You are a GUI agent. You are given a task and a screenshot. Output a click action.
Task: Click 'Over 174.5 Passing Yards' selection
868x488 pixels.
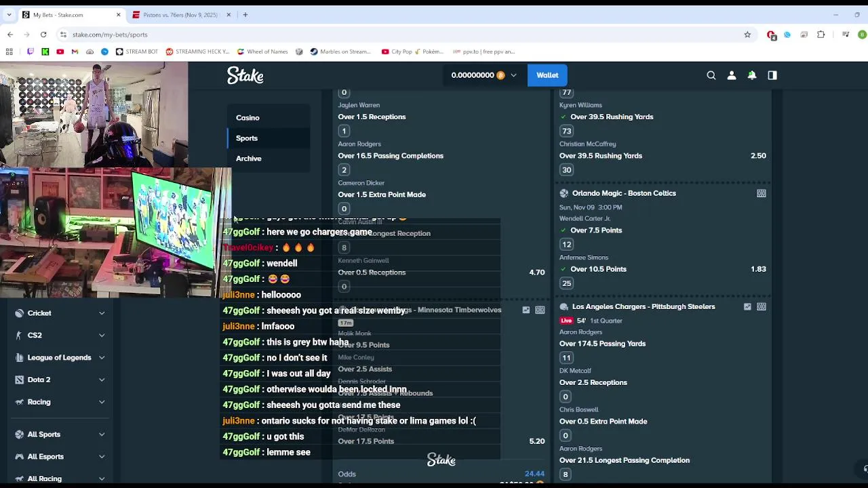pos(602,344)
